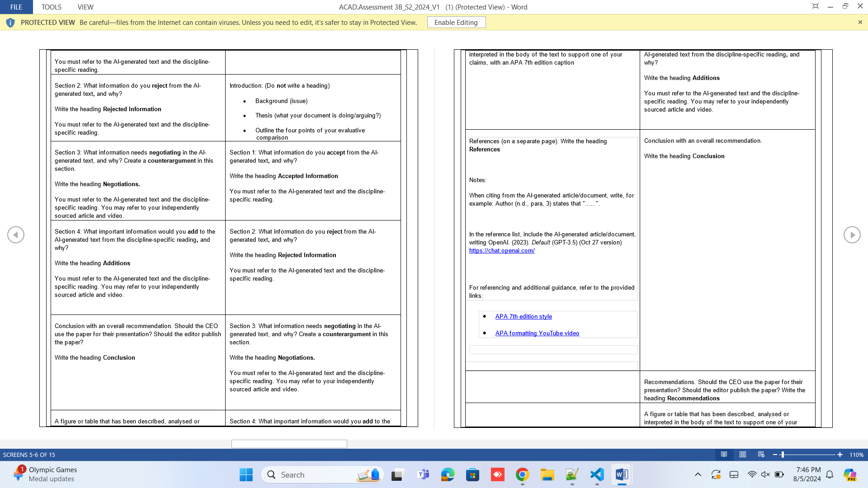
Task: Launch Google Chrome from the taskbar
Action: coord(523,475)
